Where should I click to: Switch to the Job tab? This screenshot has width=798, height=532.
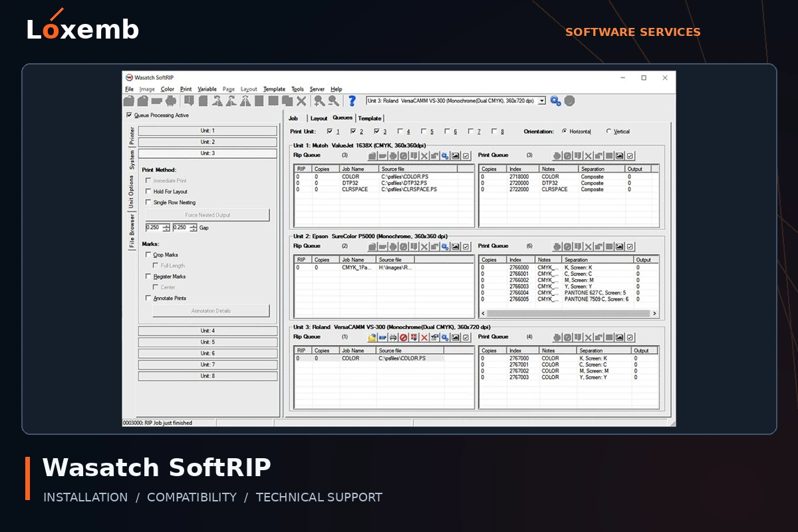[x=293, y=118]
